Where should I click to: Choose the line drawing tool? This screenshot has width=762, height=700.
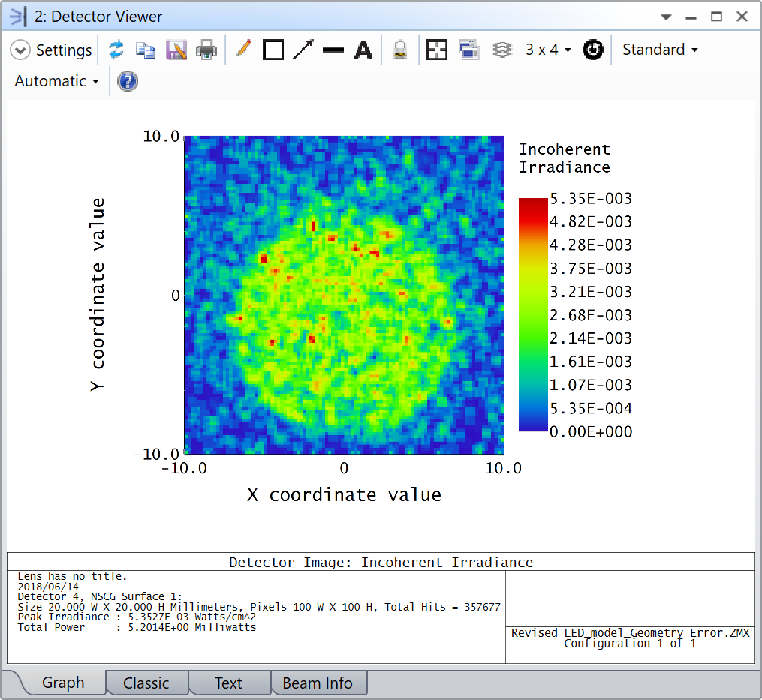point(333,50)
